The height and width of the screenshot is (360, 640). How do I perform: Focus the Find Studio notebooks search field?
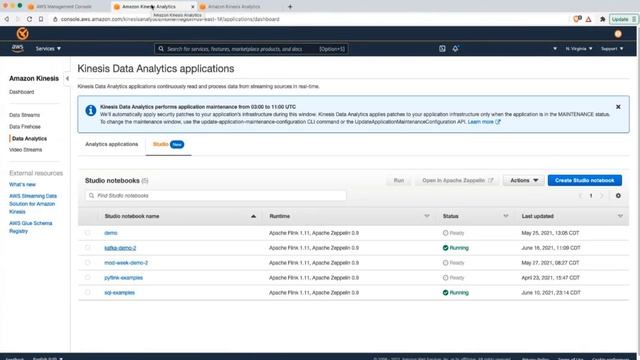coord(216,196)
